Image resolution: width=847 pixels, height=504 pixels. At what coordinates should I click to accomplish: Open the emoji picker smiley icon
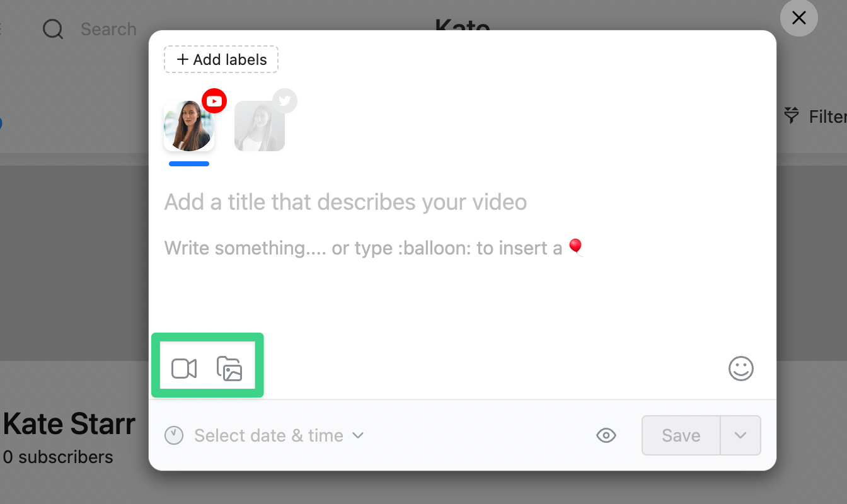pyautogui.click(x=741, y=369)
